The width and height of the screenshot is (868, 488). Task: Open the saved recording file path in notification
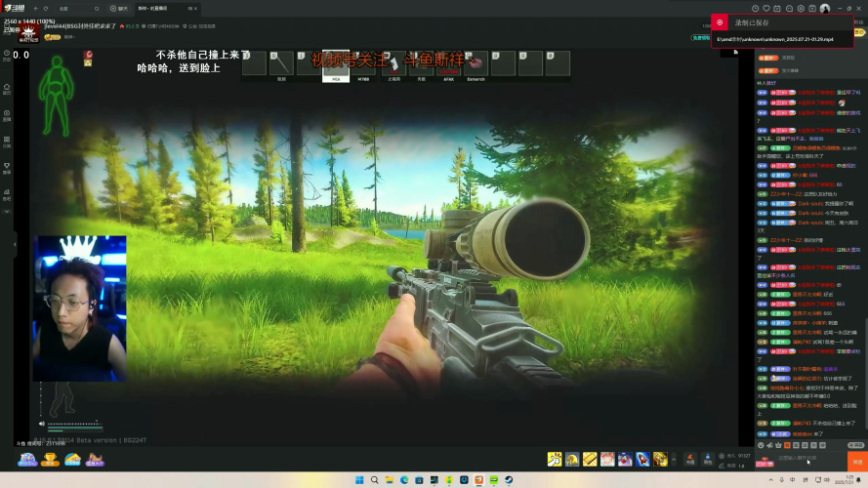[775, 39]
